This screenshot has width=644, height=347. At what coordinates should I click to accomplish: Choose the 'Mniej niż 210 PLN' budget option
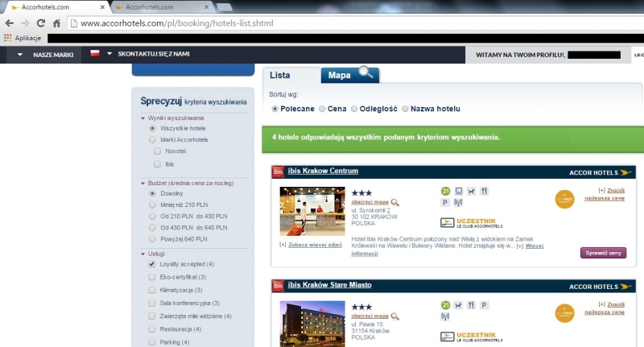(152, 205)
